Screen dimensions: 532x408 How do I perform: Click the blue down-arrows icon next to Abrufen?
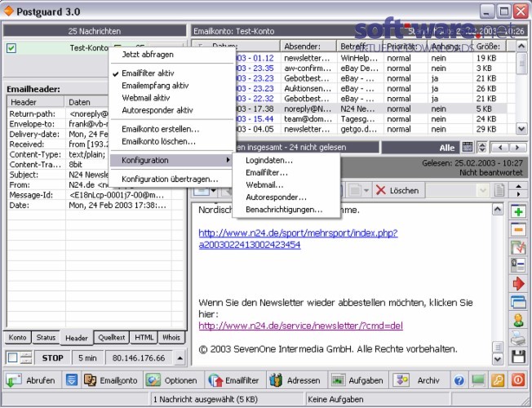[x=72, y=380]
